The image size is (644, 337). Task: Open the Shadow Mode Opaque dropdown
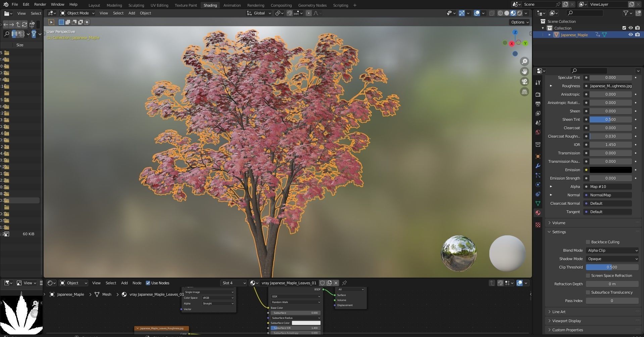pyautogui.click(x=612, y=259)
